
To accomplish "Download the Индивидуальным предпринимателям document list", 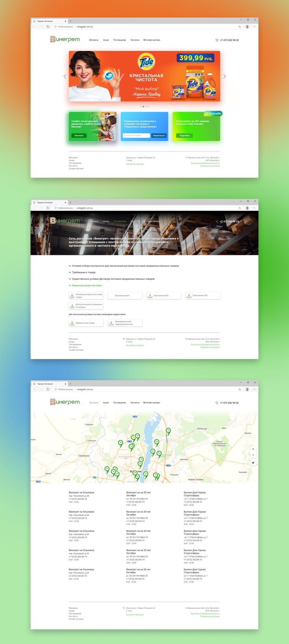I will pos(125,323).
